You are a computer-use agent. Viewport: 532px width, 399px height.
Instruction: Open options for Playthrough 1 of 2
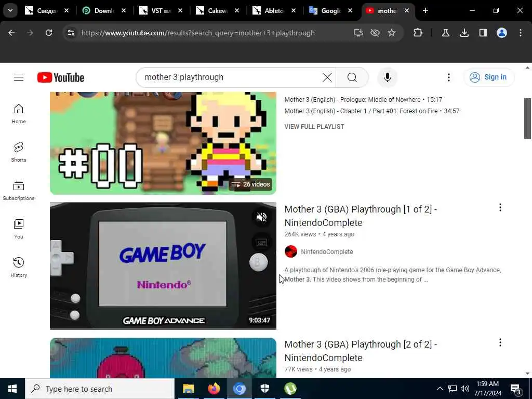500,208
